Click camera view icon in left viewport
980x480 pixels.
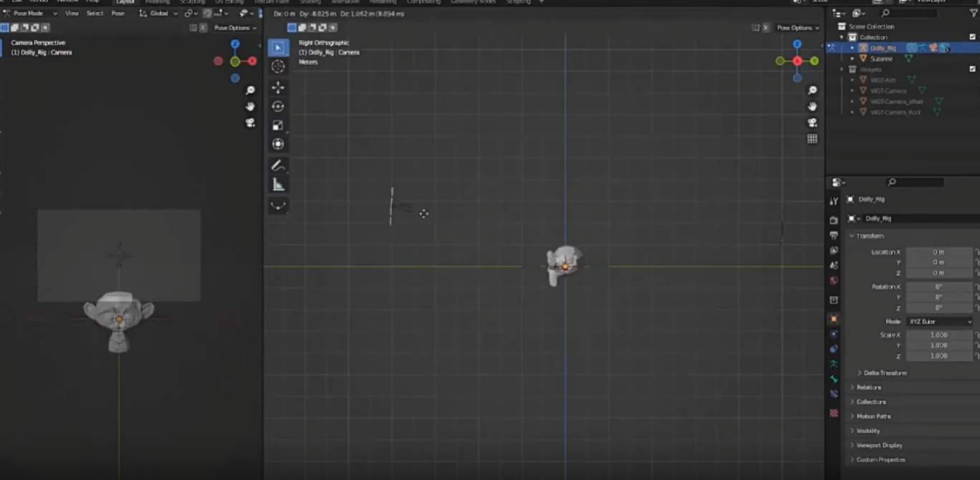pos(250,123)
